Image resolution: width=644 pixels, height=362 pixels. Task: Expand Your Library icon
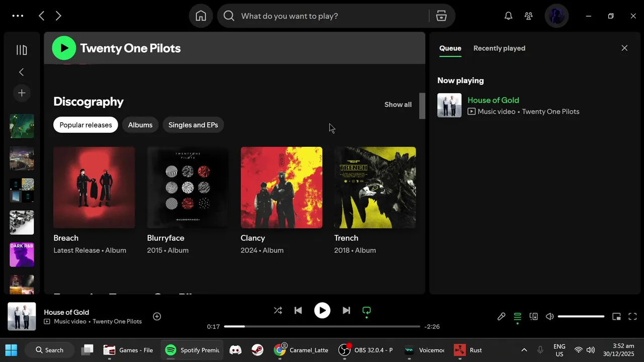(x=22, y=50)
